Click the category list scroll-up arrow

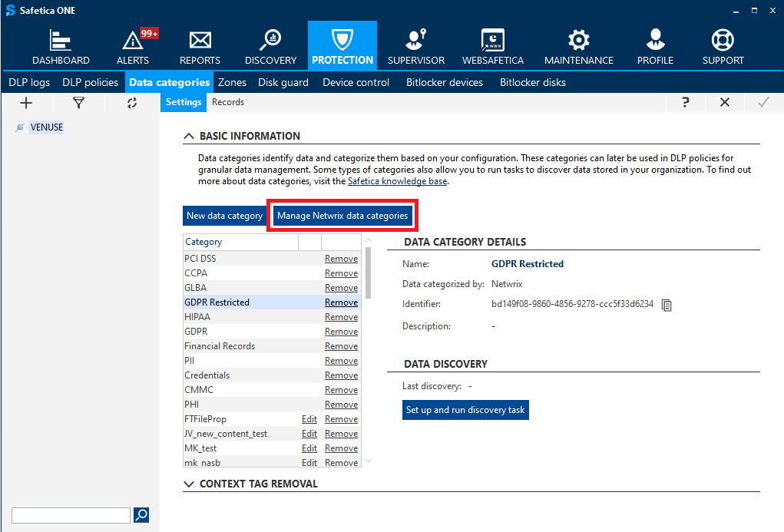click(x=369, y=240)
